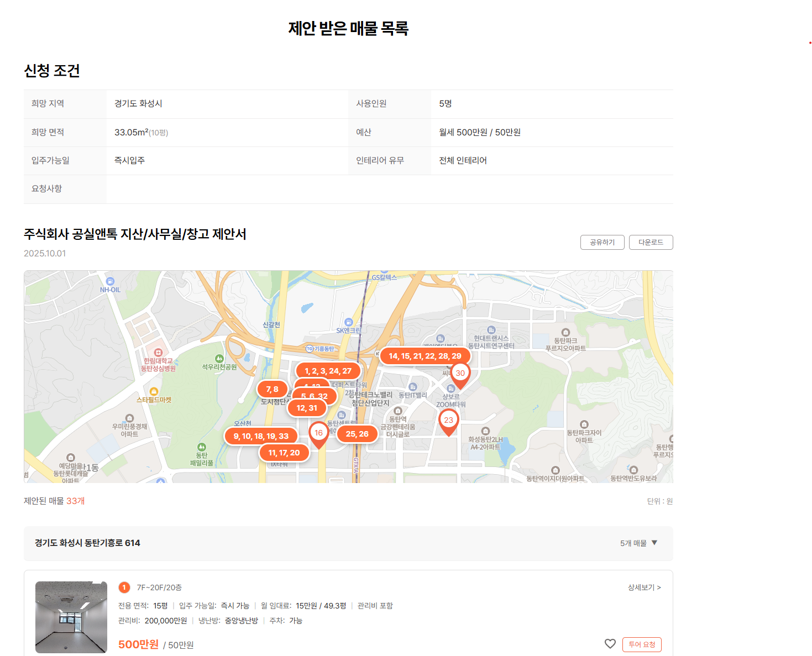Click map marker pin number 30
812x656 pixels.
(x=460, y=374)
